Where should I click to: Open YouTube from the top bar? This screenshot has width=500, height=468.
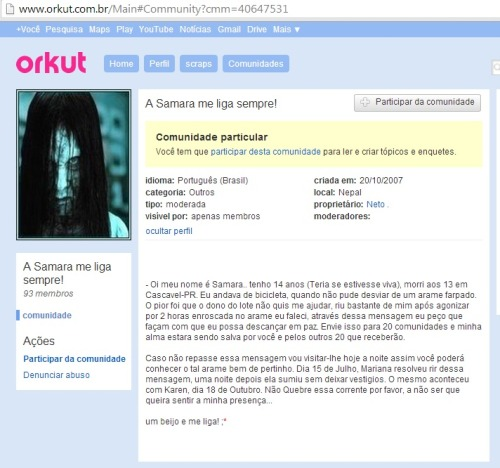[156, 29]
